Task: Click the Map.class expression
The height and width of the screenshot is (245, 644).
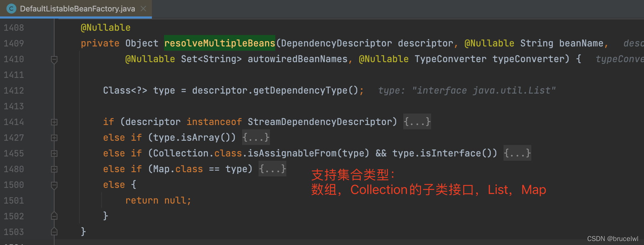Action: click(178, 169)
